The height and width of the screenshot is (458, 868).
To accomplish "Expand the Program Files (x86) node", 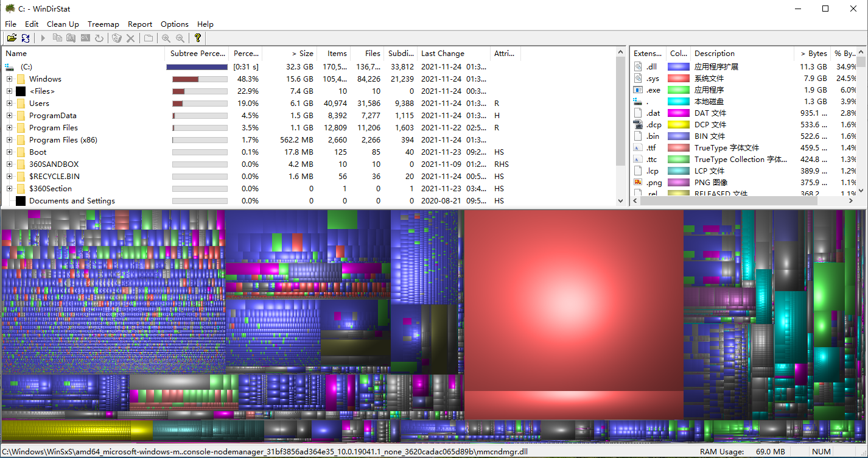I will pos(9,139).
